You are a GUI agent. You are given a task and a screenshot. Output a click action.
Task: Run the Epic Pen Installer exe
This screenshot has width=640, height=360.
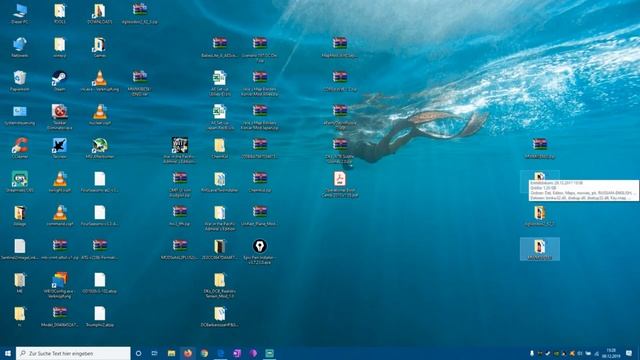tap(260, 252)
